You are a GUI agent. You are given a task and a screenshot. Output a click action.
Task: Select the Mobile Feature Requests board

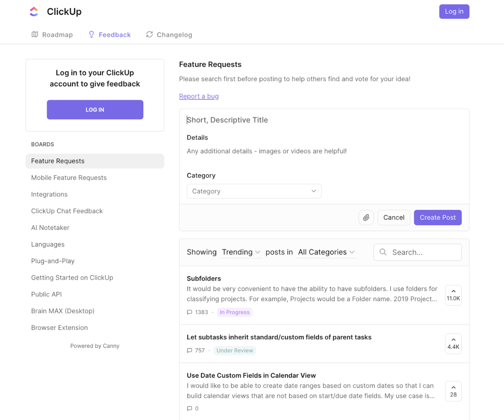95,178
